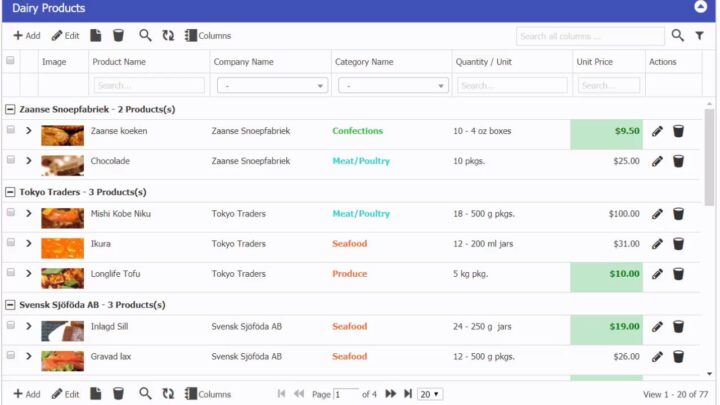This screenshot has width=720, height=405.
Task: Edit Gravad lax using its pencil icon
Action: tap(657, 356)
